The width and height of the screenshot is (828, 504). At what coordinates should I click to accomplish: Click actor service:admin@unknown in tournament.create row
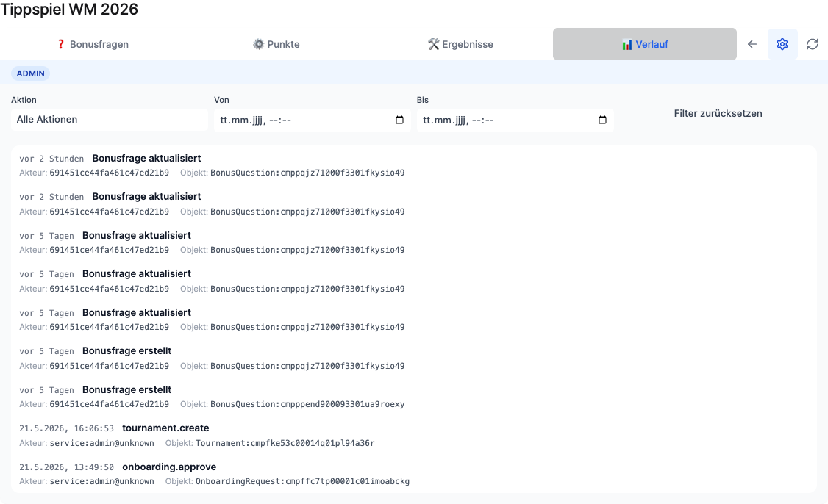tap(102, 443)
